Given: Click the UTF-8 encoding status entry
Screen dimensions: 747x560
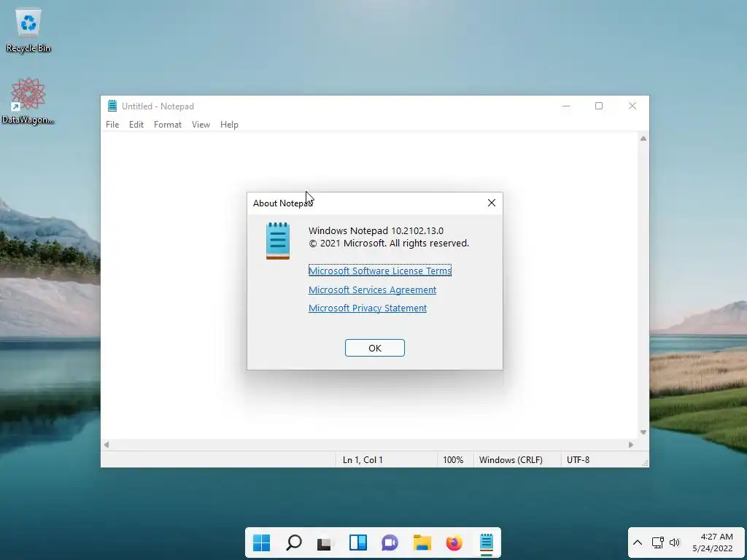Looking at the screenshot, I should point(578,460).
